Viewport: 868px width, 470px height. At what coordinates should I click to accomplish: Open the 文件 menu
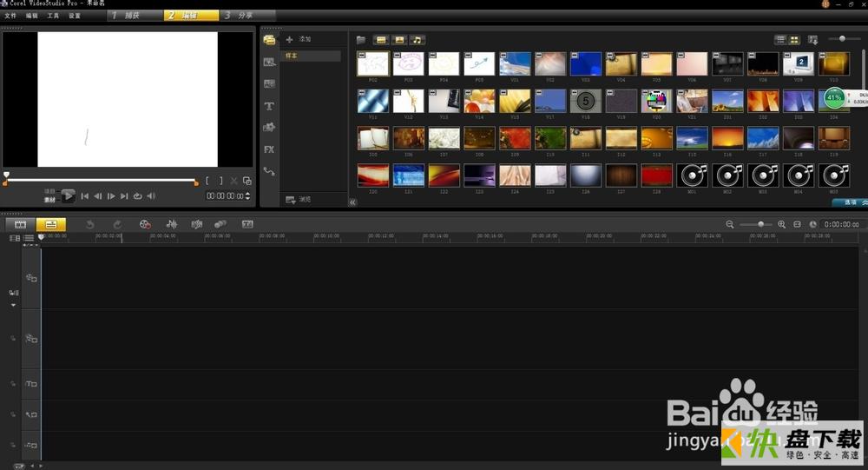click(x=10, y=16)
